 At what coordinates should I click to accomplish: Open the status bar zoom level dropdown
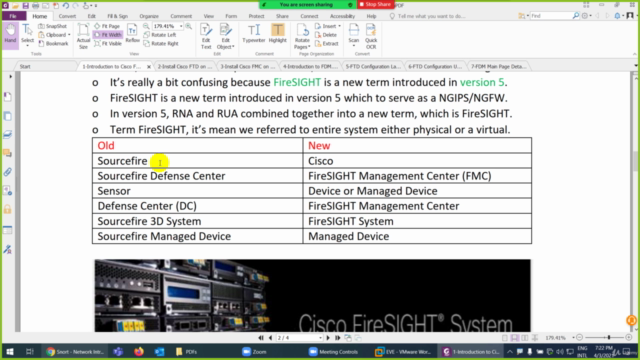coord(573,338)
